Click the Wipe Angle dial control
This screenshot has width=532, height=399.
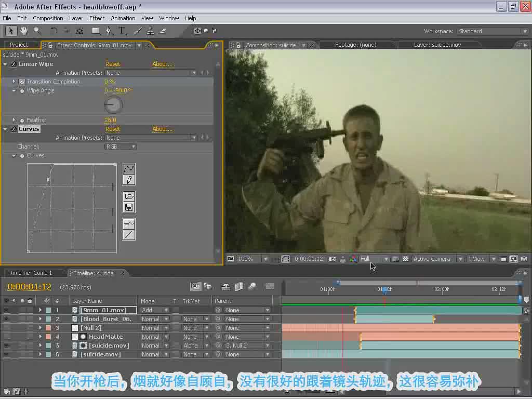point(113,105)
